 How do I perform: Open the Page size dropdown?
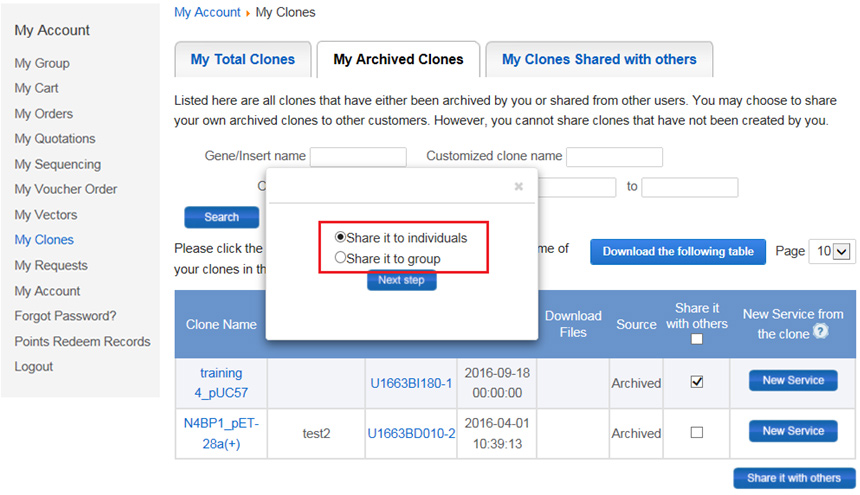832,252
